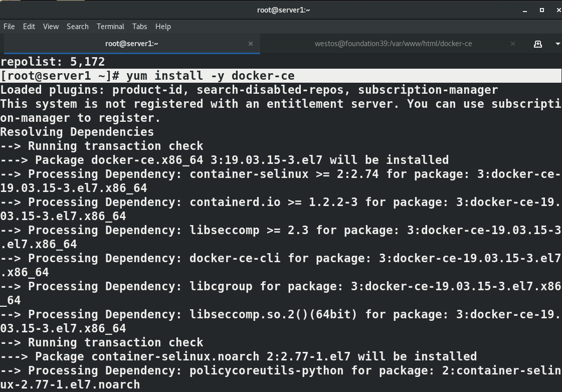Expand the tab list dropdown arrow
Viewport: 562px width, 392px height.
point(557,44)
